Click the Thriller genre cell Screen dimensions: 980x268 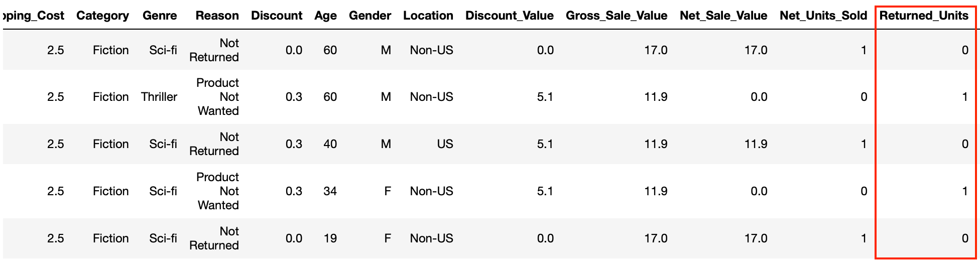pos(159,97)
